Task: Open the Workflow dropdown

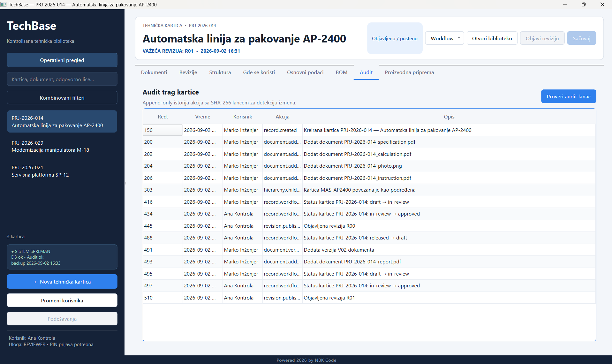Action: coord(444,38)
